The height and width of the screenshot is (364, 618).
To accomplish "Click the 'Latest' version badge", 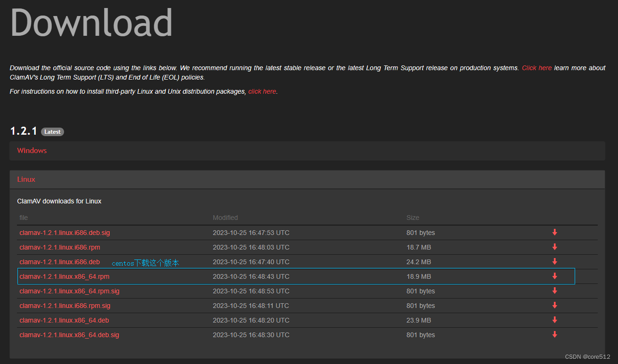I will [x=52, y=132].
